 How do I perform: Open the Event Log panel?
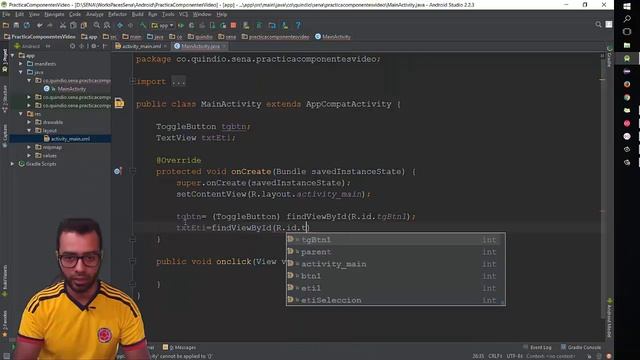537,347
